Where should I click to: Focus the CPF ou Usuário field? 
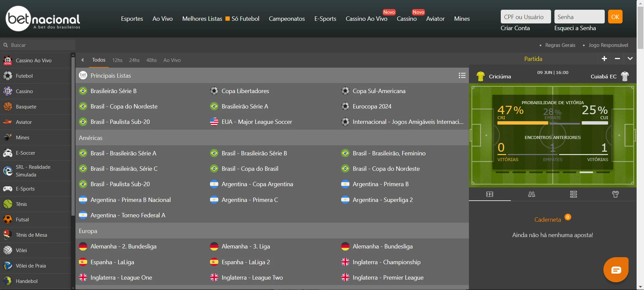526,17
